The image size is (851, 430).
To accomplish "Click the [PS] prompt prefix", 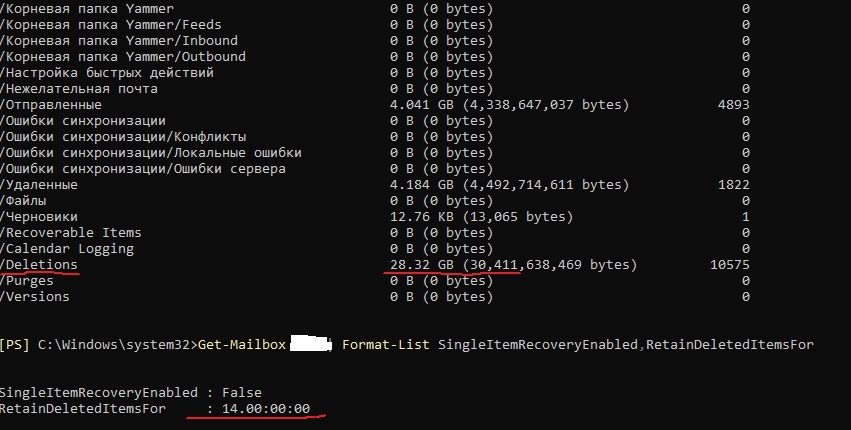I will 15,345.
